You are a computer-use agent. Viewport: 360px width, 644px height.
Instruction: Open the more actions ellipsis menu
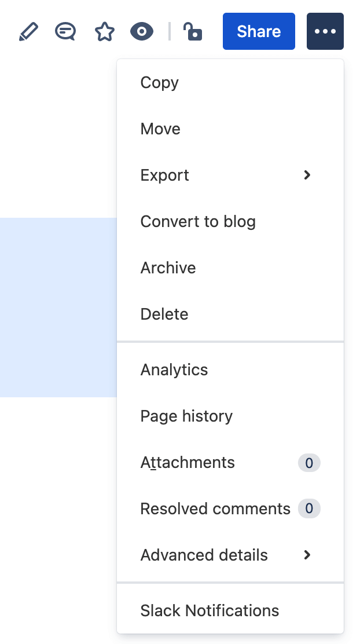[x=325, y=31]
